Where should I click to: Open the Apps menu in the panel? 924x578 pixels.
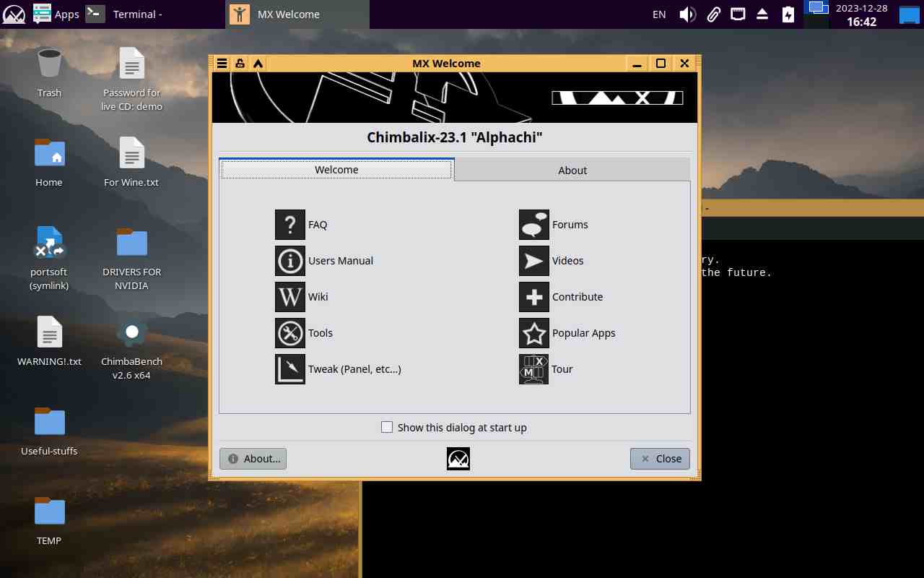57,14
